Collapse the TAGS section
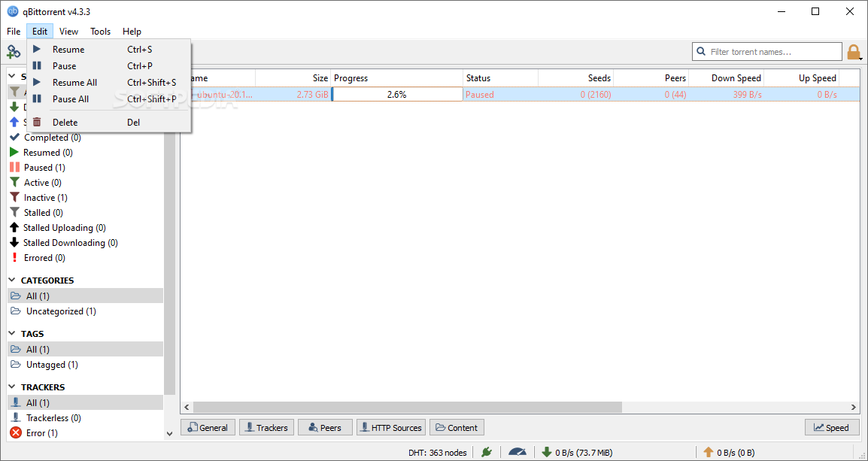Image resolution: width=868 pixels, height=461 pixels. pos(12,333)
